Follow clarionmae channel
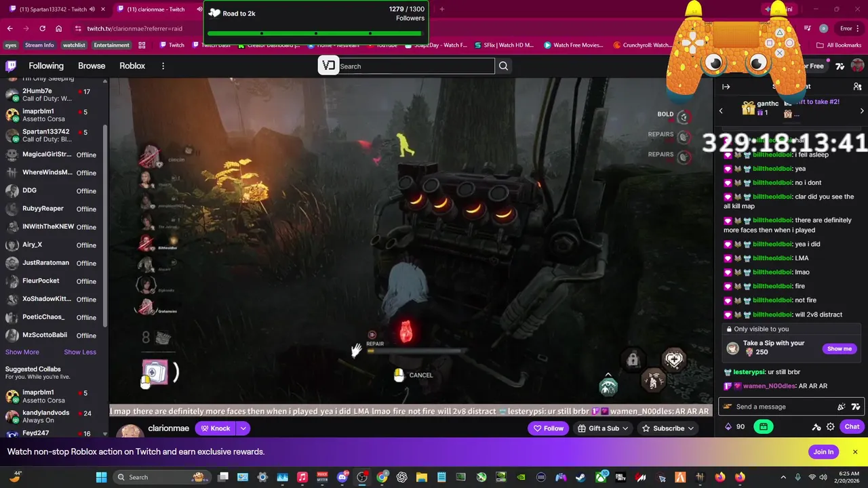 [548, 428]
